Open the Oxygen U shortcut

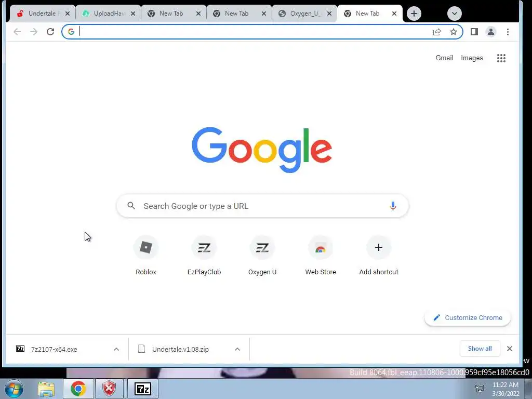click(x=262, y=256)
